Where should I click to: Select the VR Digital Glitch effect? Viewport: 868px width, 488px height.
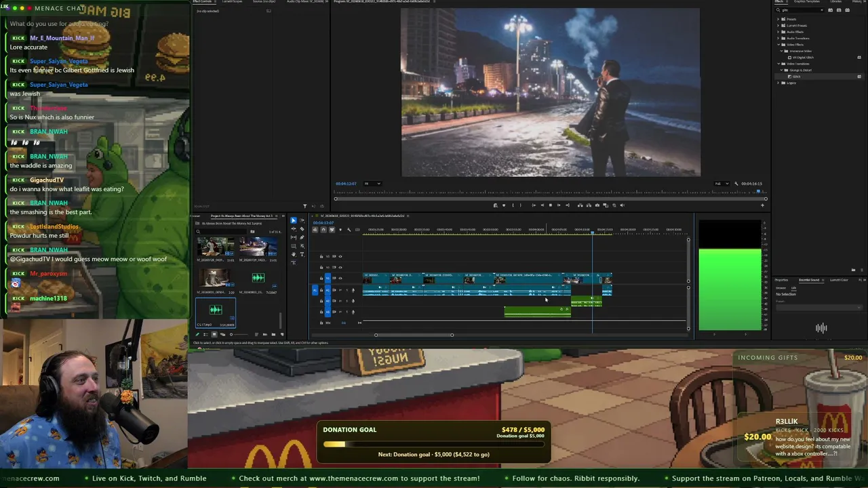[x=804, y=58]
